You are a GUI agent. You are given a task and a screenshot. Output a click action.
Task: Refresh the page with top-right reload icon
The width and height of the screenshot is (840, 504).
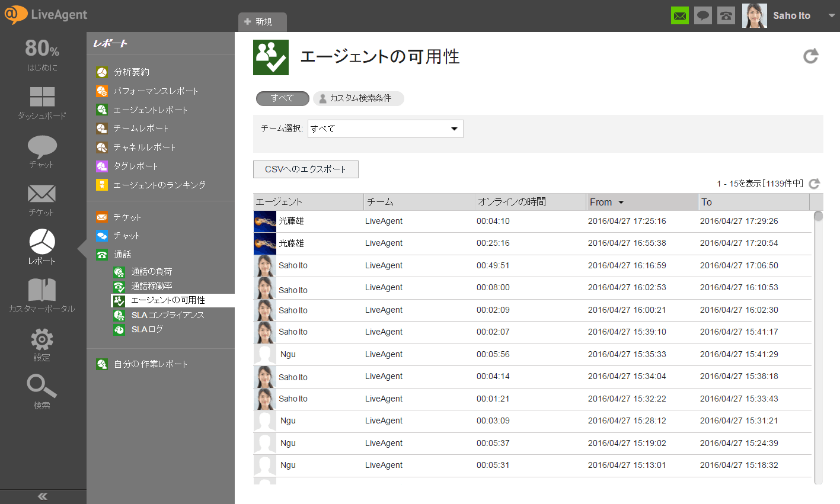point(810,56)
